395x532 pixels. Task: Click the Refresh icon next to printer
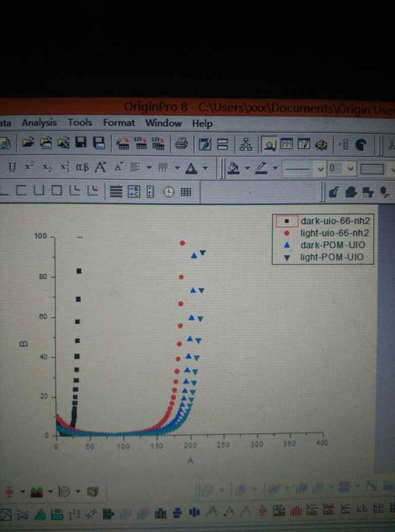(205, 145)
